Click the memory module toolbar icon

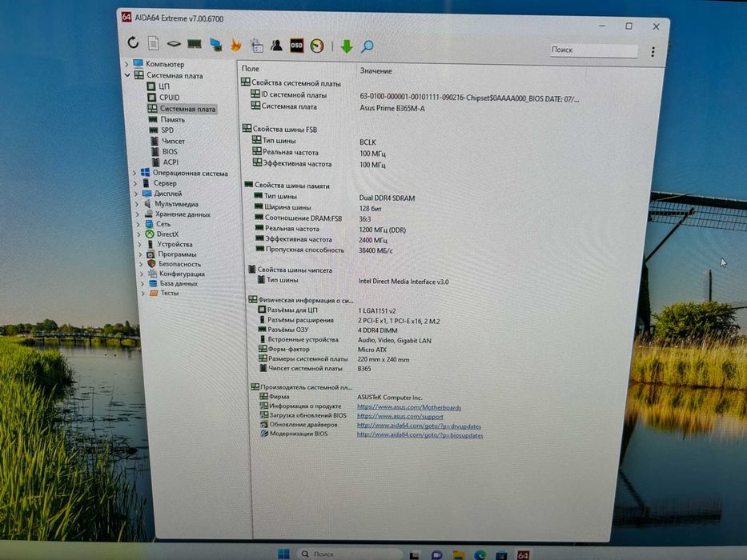tap(195, 44)
